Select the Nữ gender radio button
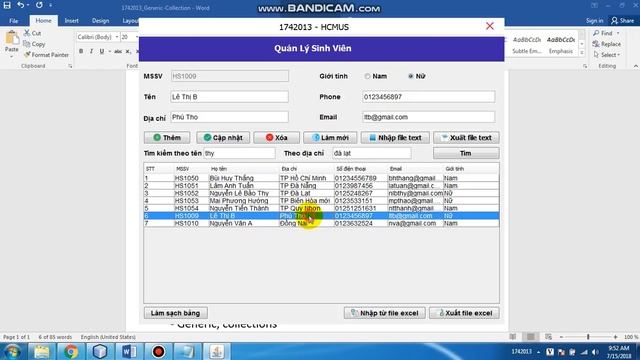 [x=411, y=76]
